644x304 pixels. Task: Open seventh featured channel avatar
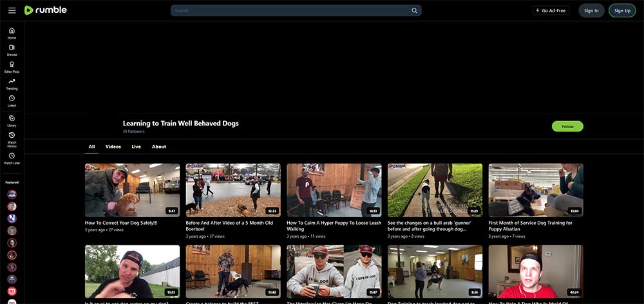[12, 267]
